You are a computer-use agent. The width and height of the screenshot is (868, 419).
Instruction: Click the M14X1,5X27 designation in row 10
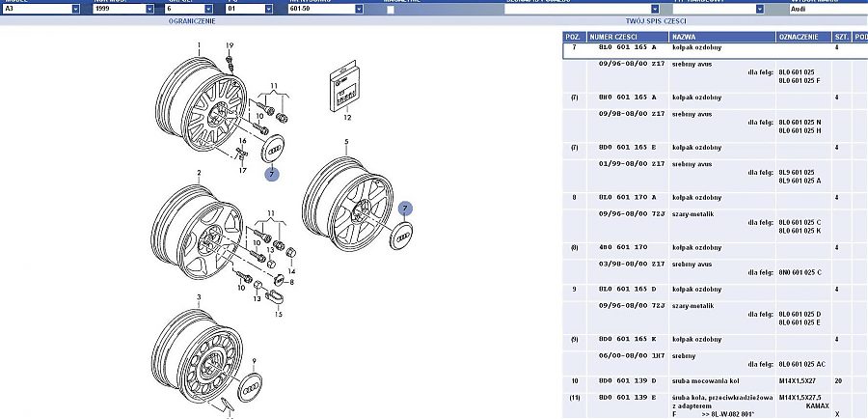(x=800, y=381)
